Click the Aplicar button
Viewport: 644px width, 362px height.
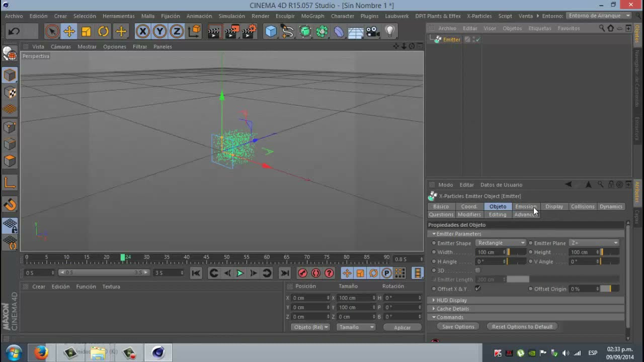[403, 327]
